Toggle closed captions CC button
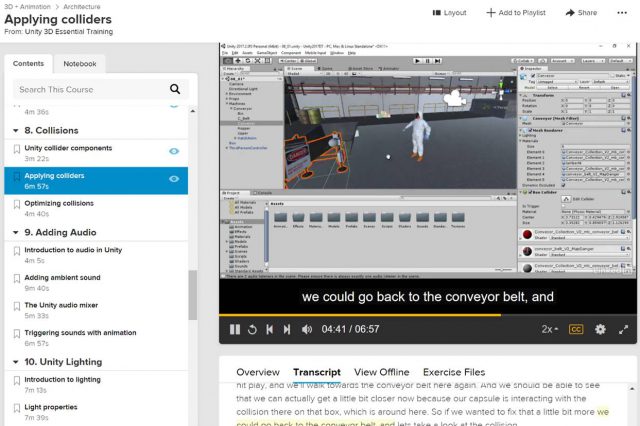Image resolution: width=640 pixels, height=426 pixels. pyautogui.click(x=576, y=329)
